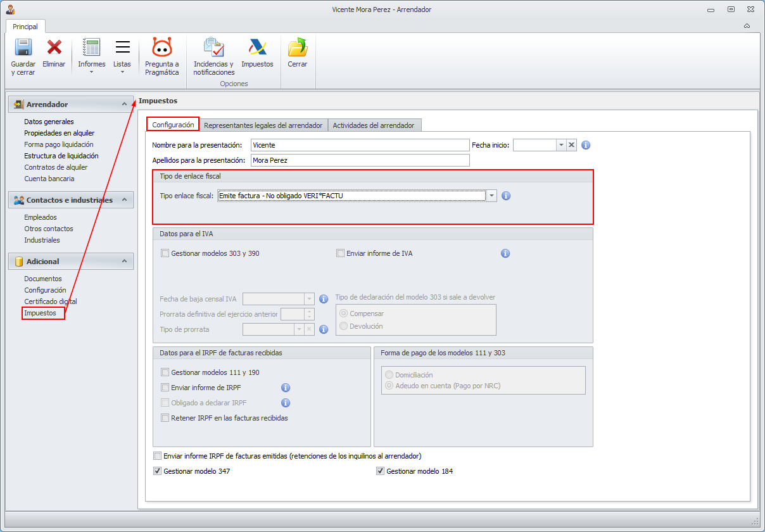Switch to the Principal ribbon tab

pos(25,27)
